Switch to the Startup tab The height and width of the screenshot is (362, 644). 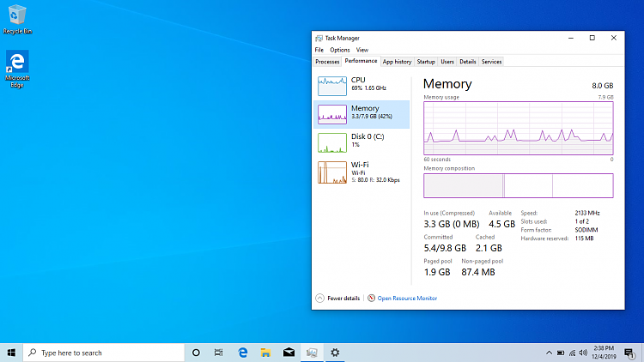(426, 62)
